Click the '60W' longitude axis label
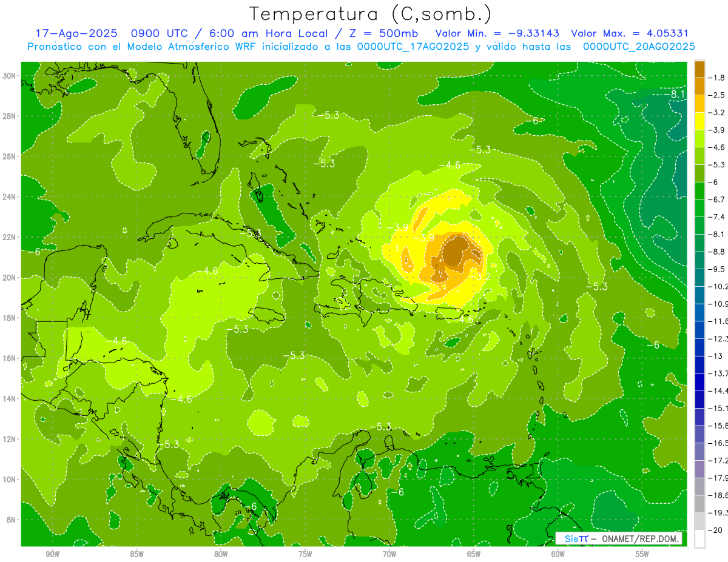The image size is (728, 562). click(x=558, y=554)
